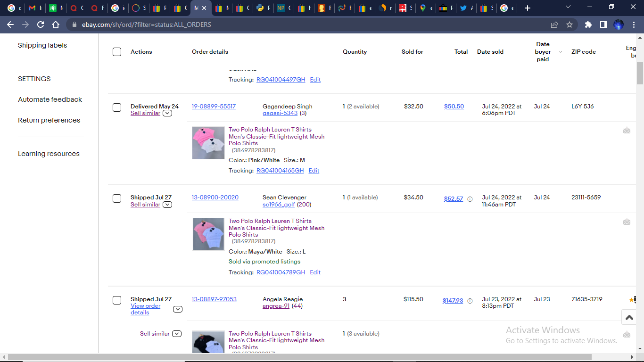The image size is (644, 362).
Task: Click the vertical page scrollbar
Action: pyautogui.click(x=640, y=73)
